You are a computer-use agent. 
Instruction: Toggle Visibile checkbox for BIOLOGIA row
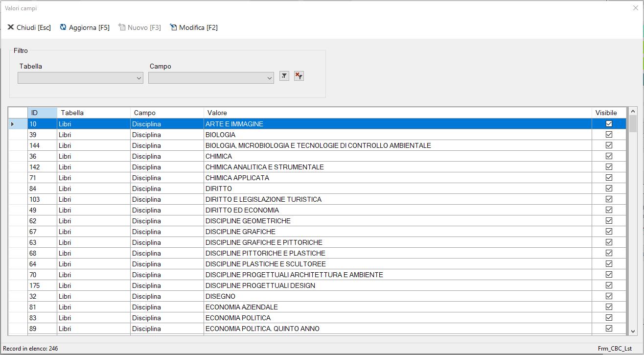coord(609,135)
